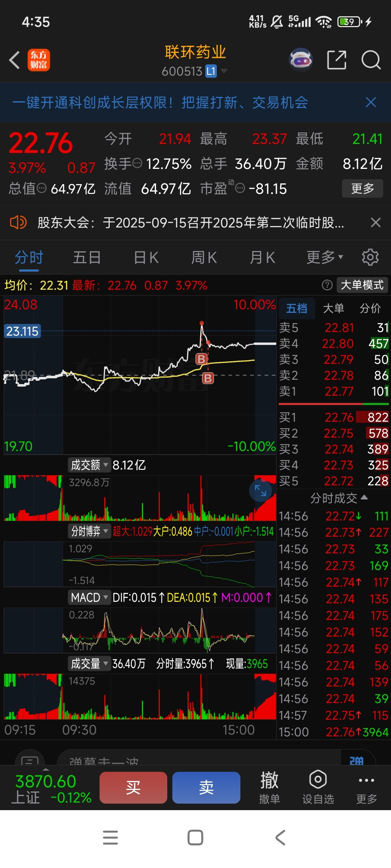
Task: Expand chart to fullscreen icon
Action: tap(260, 490)
